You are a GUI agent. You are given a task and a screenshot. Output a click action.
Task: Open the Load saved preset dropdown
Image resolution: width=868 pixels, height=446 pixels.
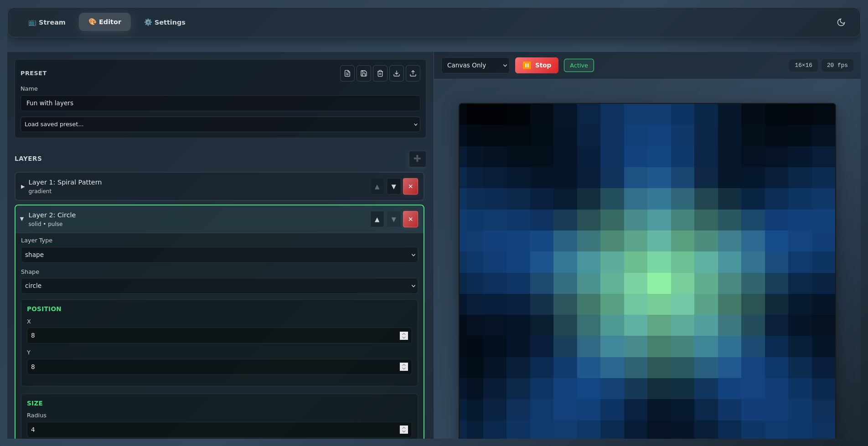[x=220, y=124]
